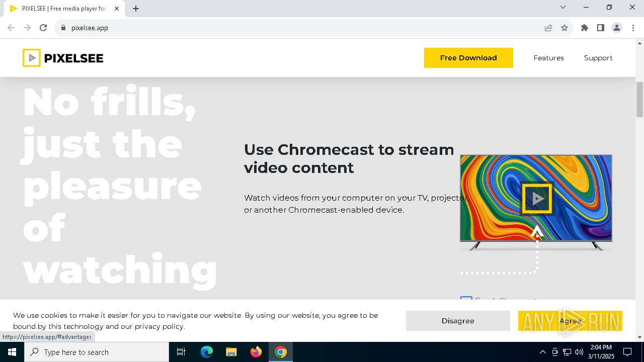Click the scrollbar down arrow

coord(639,337)
